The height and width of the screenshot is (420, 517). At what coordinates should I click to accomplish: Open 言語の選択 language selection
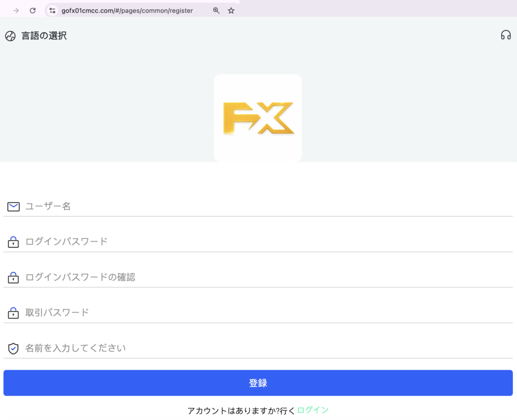[44, 36]
